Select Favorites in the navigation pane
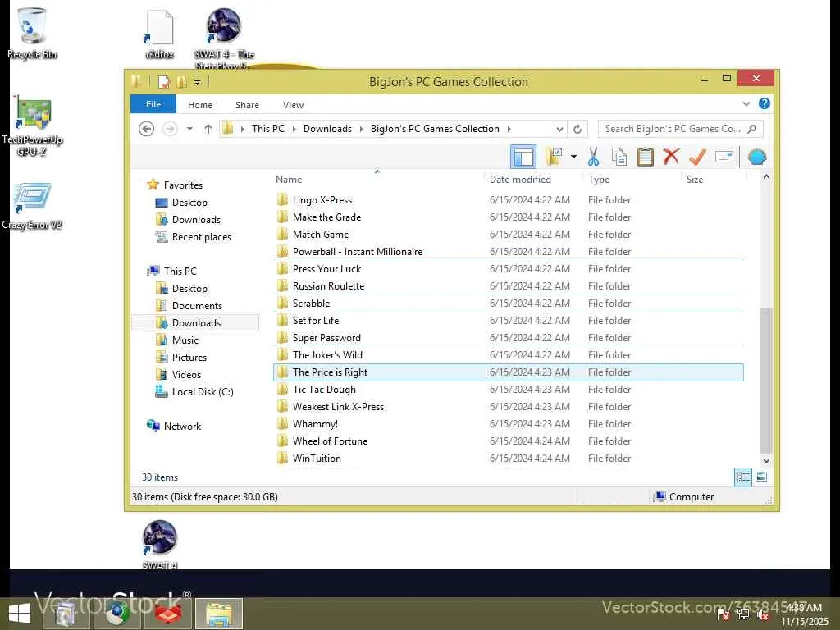Screen dimensions: 840x630 click(183, 185)
